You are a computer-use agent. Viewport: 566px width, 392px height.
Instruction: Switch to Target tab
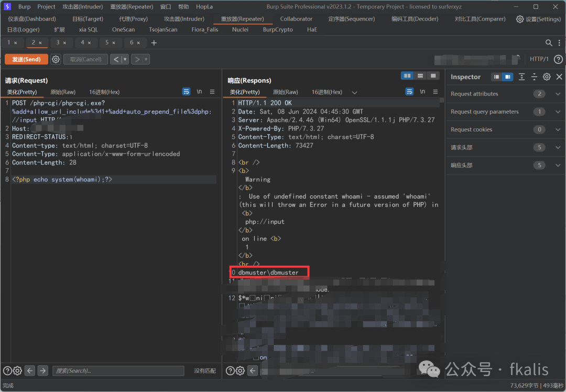click(88, 19)
